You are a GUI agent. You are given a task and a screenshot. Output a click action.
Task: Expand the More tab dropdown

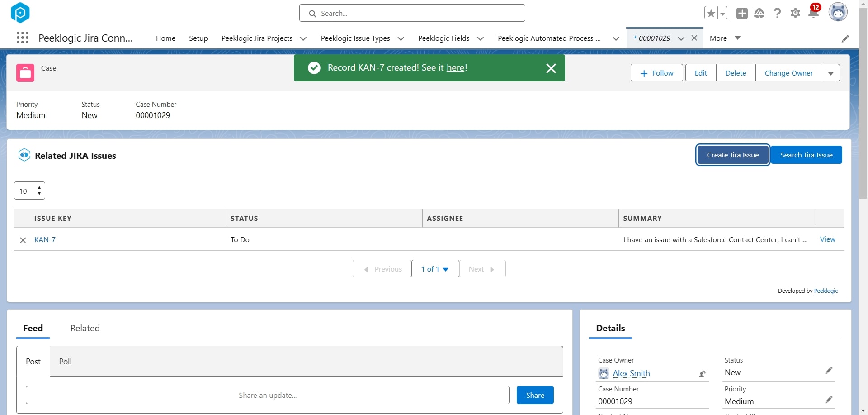tap(738, 38)
